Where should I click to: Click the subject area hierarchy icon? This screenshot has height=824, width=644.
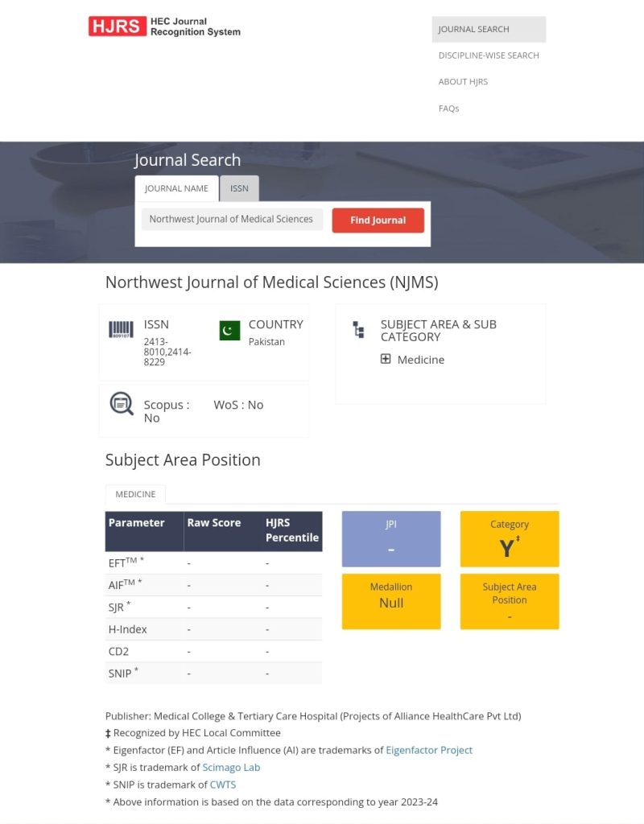tap(359, 329)
